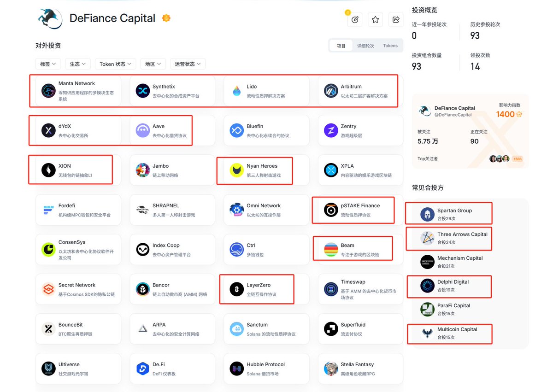
Task: Click the Spartan Group helmet logo
Action: 427,214
